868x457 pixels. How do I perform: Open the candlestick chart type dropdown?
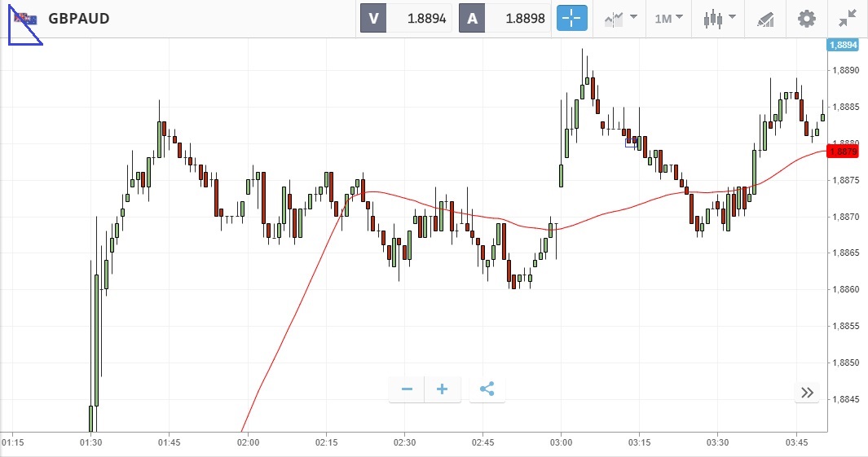[719, 18]
